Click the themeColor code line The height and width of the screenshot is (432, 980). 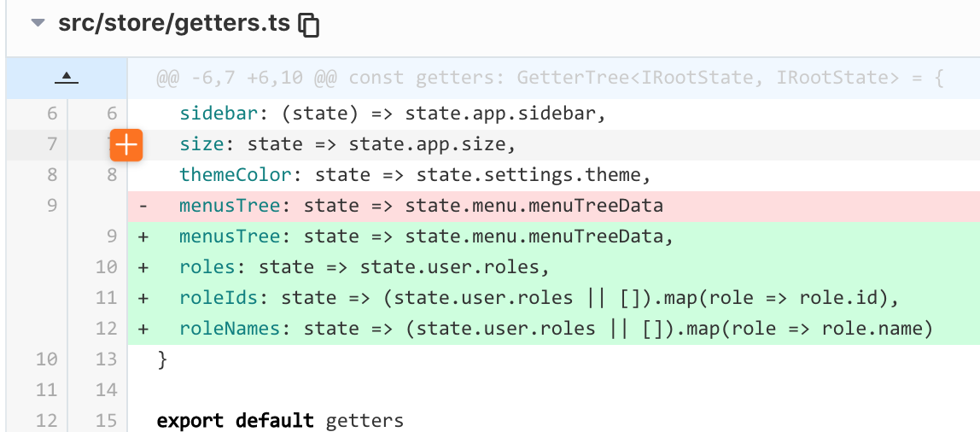(415, 175)
